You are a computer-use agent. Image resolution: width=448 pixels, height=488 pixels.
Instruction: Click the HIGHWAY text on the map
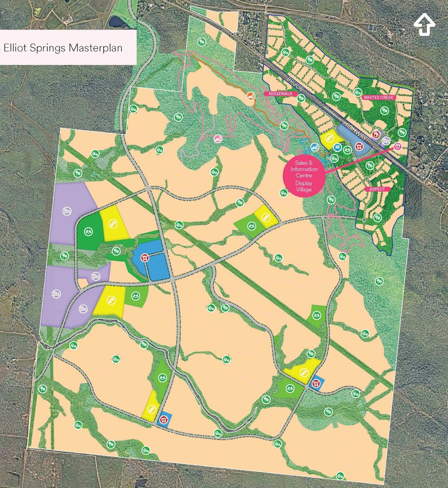point(356,131)
